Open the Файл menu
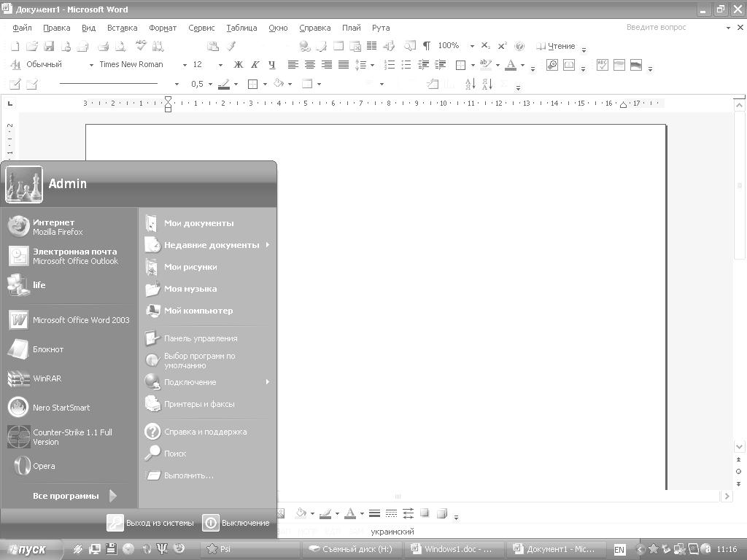747x560 pixels. (22, 28)
